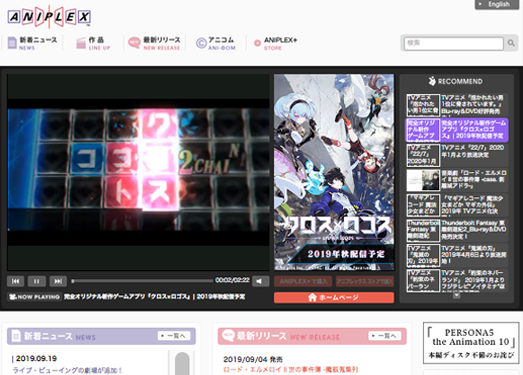Click the clapperboard LINE UP icon

(x=81, y=43)
